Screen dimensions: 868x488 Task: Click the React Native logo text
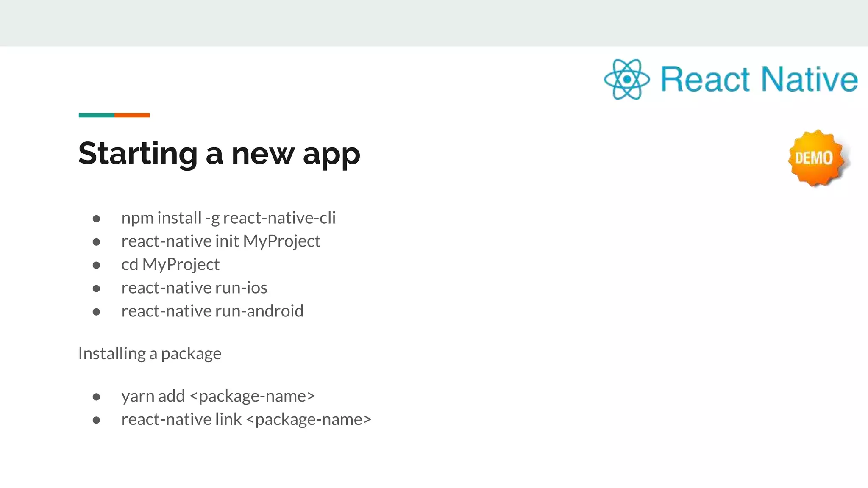pyautogui.click(x=759, y=79)
